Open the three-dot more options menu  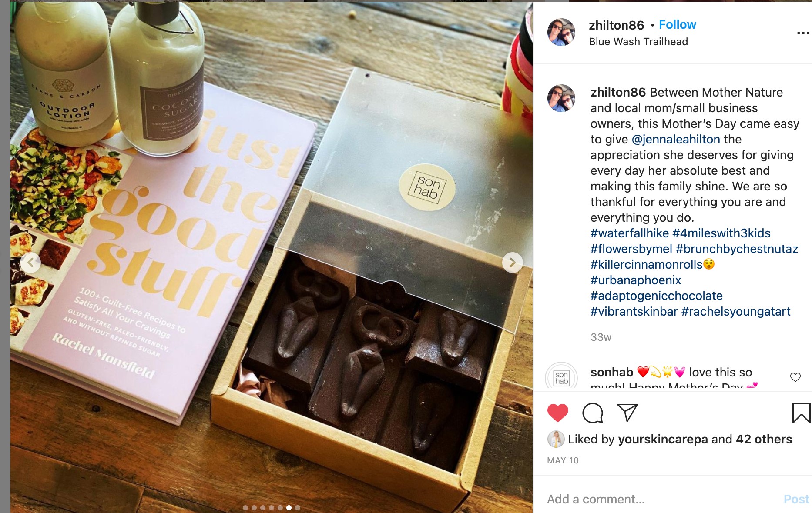(803, 33)
